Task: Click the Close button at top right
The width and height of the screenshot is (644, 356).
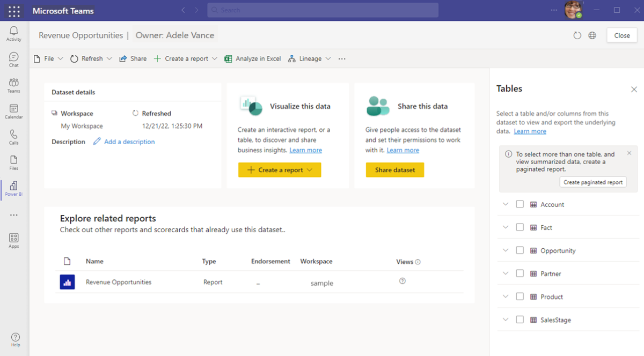Action: click(x=622, y=35)
